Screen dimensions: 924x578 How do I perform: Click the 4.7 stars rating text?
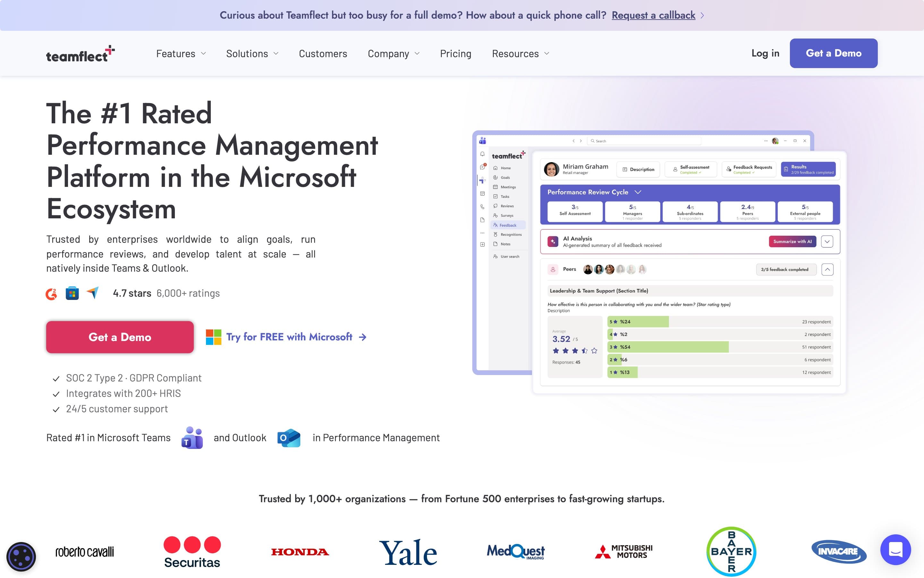point(132,293)
